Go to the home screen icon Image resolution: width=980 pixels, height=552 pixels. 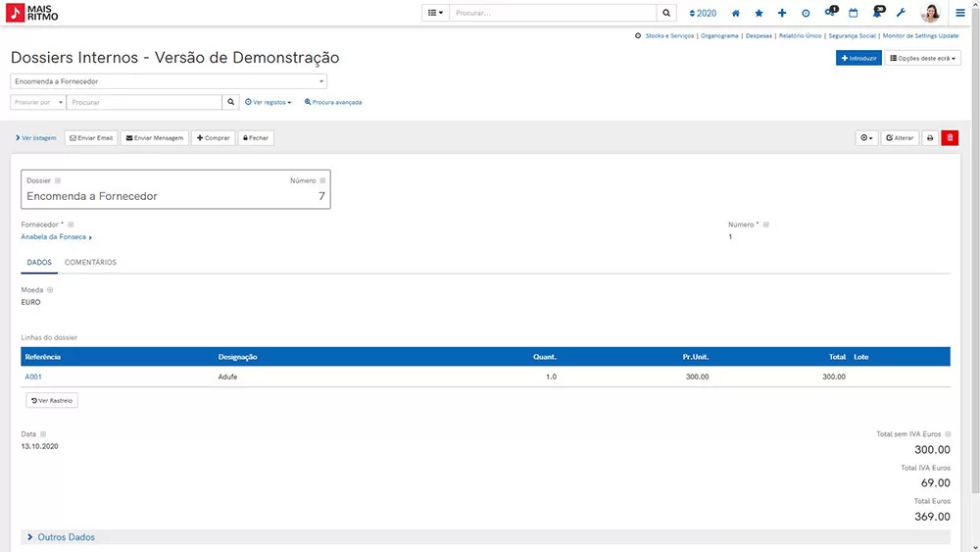tap(736, 13)
